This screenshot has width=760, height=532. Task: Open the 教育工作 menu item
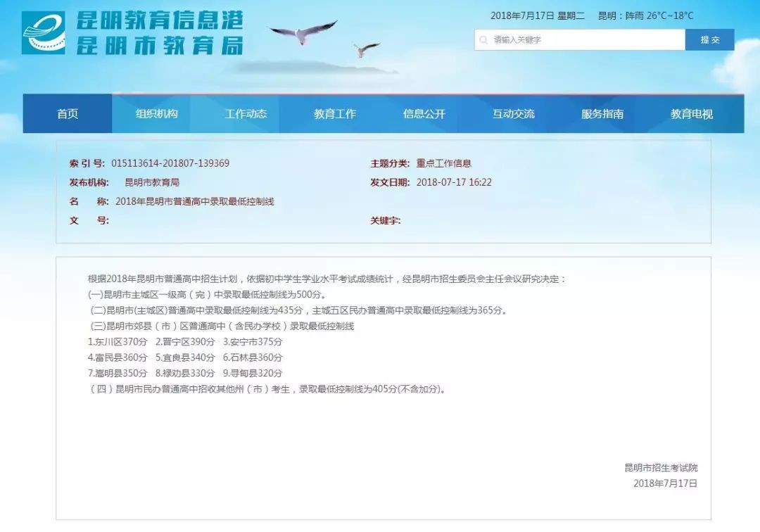tap(335, 114)
